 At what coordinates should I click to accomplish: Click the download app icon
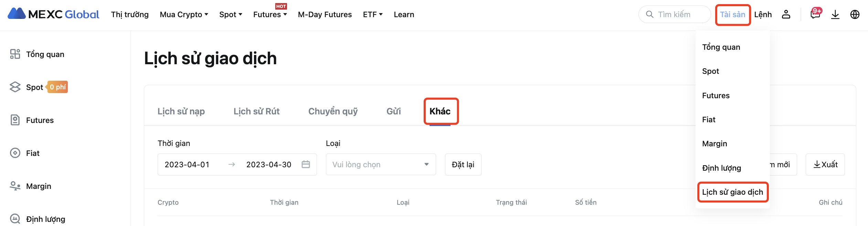tap(835, 14)
